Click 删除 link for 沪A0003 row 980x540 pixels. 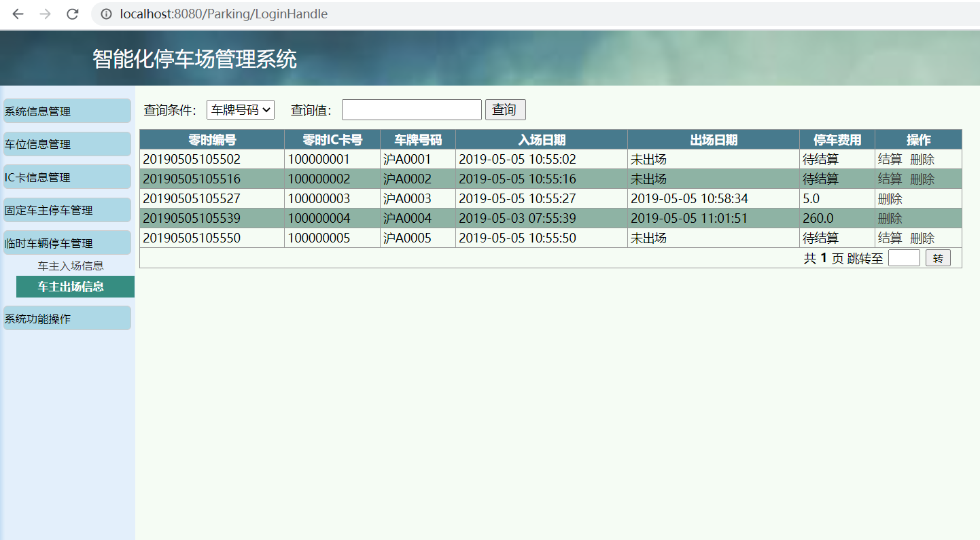tap(890, 198)
